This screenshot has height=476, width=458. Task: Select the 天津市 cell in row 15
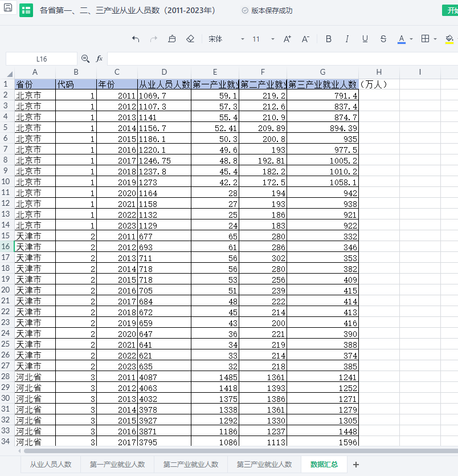[x=35, y=236]
